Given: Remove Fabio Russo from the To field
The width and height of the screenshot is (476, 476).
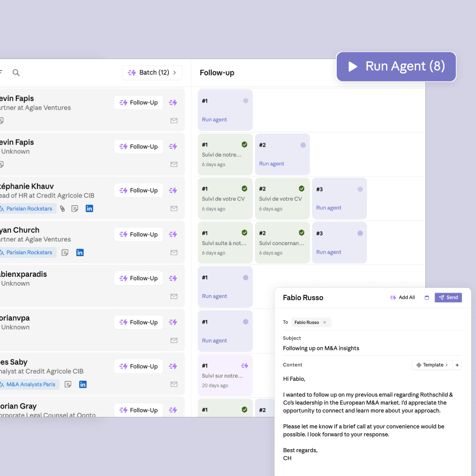Looking at the screenshot, I should point(324,322).
